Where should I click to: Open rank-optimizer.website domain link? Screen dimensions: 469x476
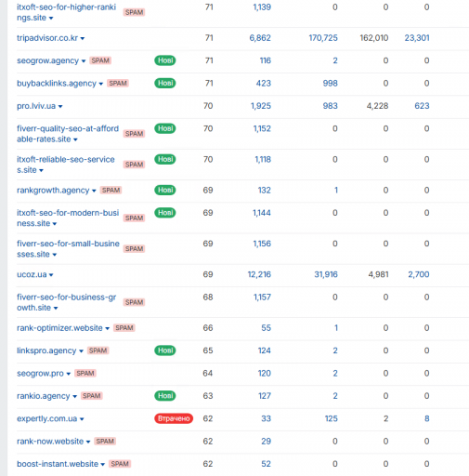coord(59,328)
